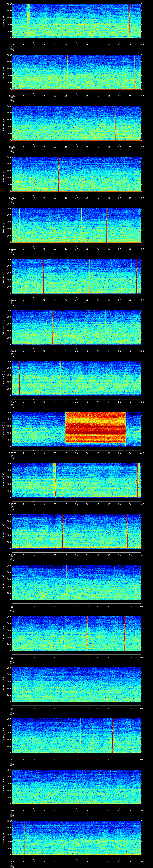
Task: Click the "16:00" end time label
Action: [141, 759]
